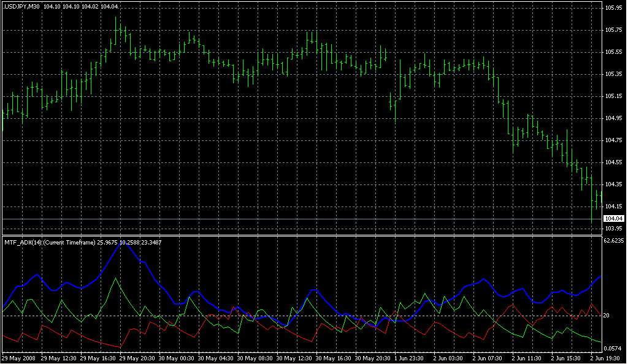The image size is (628, 364).
Task: Select the 29 May 2008 date label
Action: click(18, 358)
